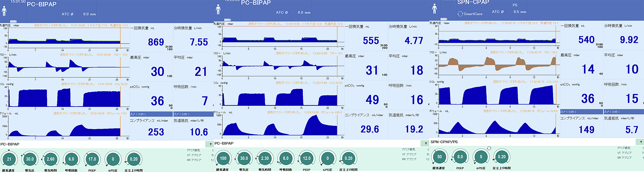Screen dimensions: 644x172
Task: Click frozen readout 気道内圧 13.7
Action: pos(549,23)
